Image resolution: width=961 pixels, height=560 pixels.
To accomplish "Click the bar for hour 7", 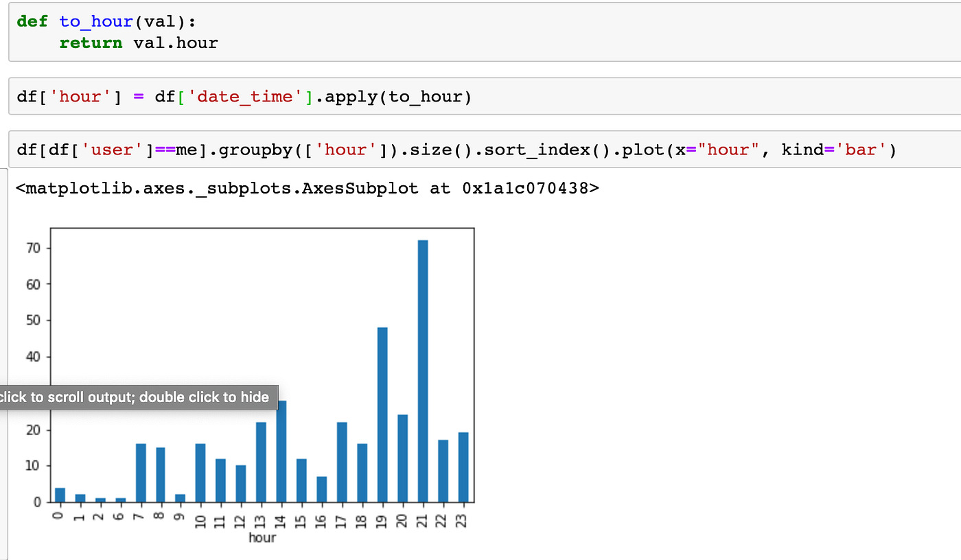I will [x=141, y=473].
